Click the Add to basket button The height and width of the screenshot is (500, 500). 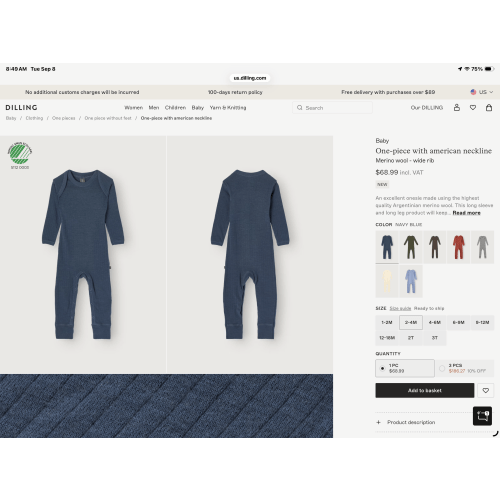(425, 390)
